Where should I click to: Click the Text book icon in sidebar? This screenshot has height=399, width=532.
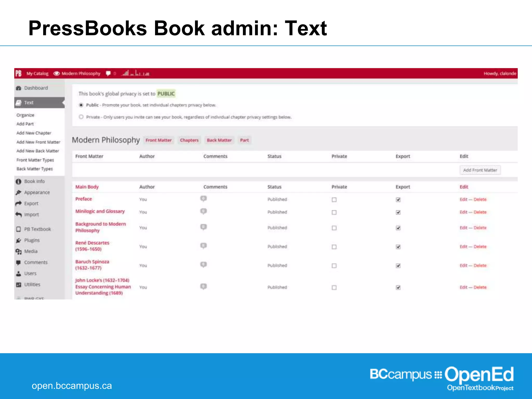click(18, 103)
